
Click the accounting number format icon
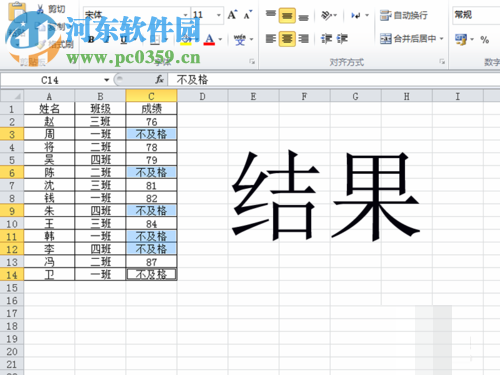[x=461, y=40]
